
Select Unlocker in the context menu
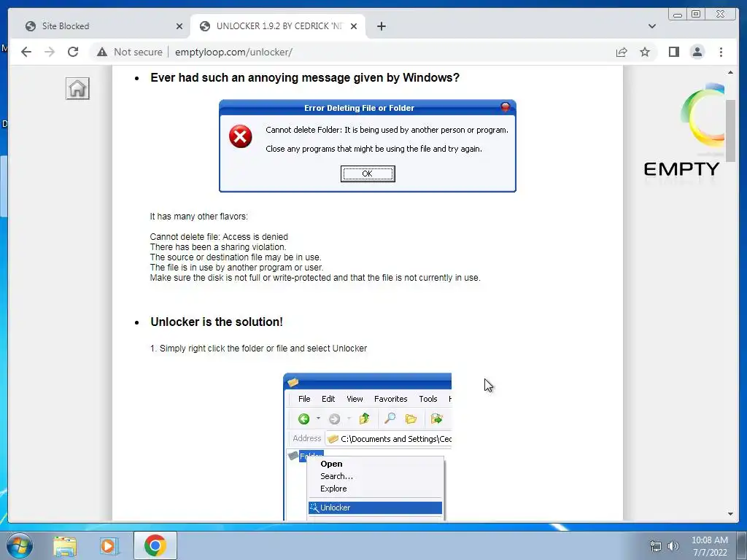tap(376, 507)
